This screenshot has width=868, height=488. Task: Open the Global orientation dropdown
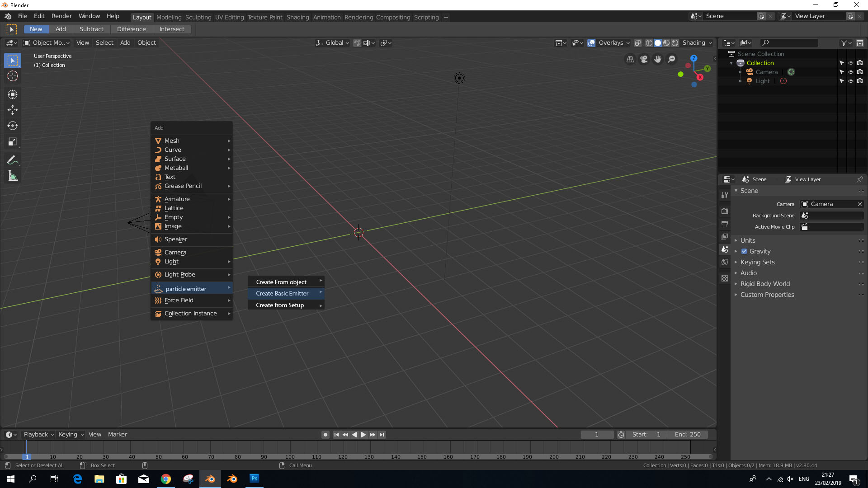pyautogui.click(x=332, y=42)
